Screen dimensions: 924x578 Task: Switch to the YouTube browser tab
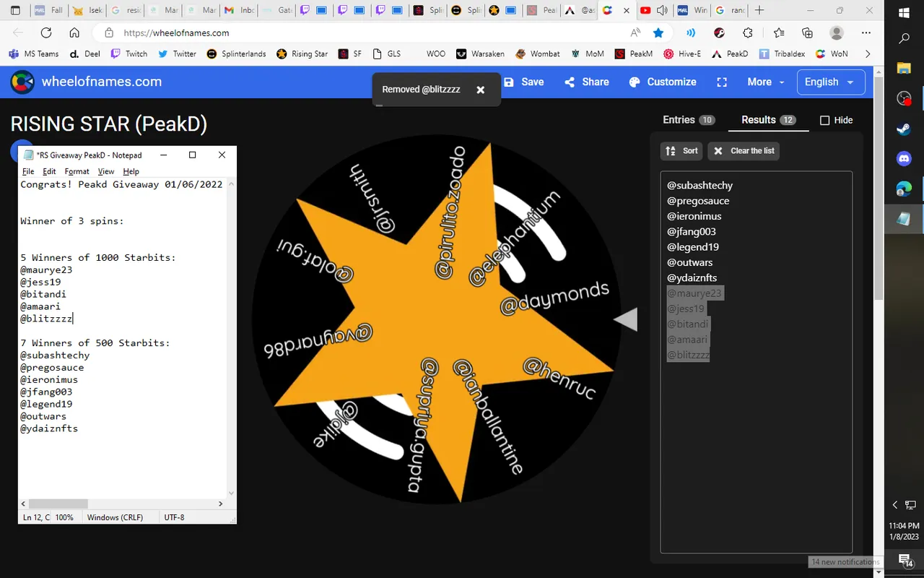[x=654, y=11]
